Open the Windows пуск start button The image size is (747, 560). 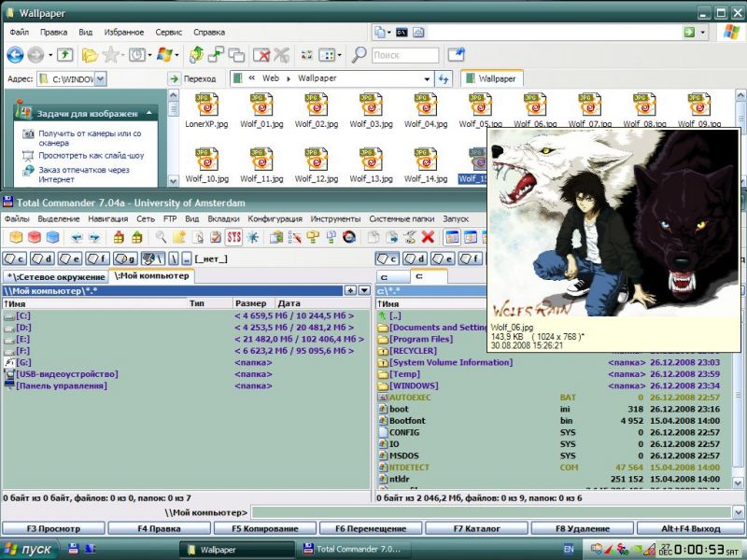28,550
